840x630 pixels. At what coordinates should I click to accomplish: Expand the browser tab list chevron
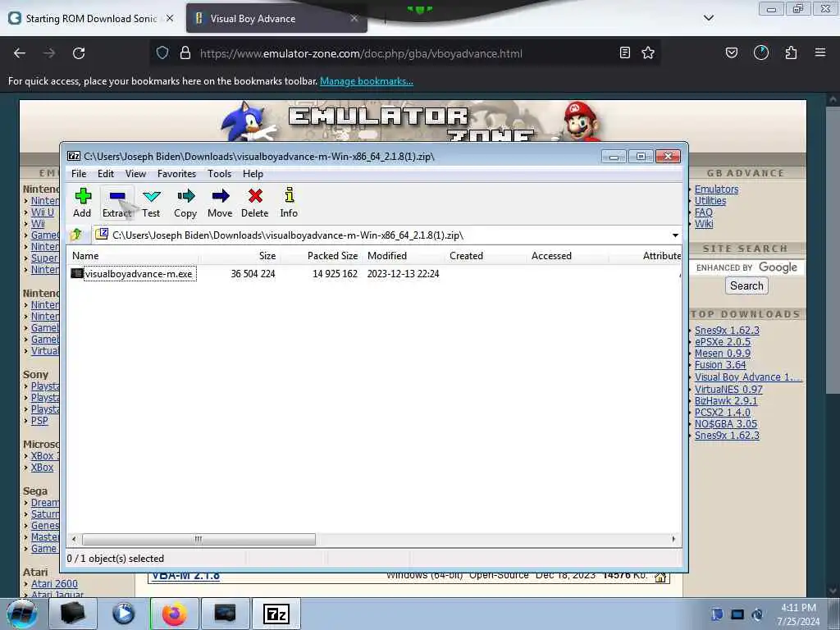708,18
